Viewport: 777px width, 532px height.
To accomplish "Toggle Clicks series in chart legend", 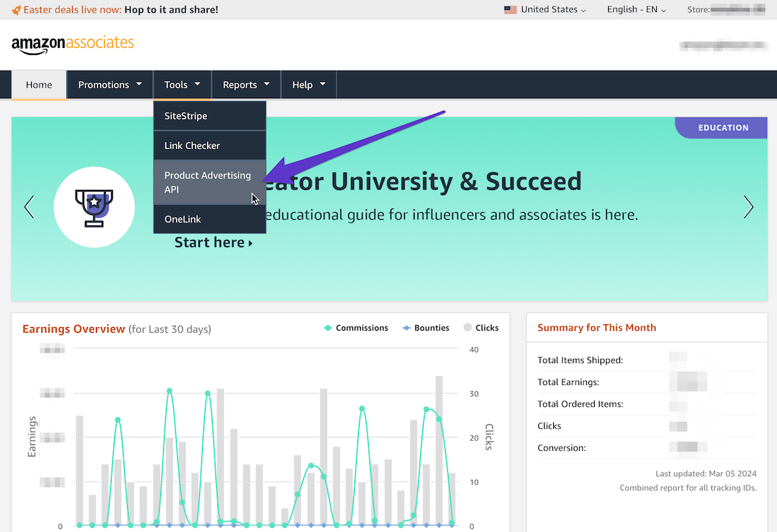I will tap(480, 328).
